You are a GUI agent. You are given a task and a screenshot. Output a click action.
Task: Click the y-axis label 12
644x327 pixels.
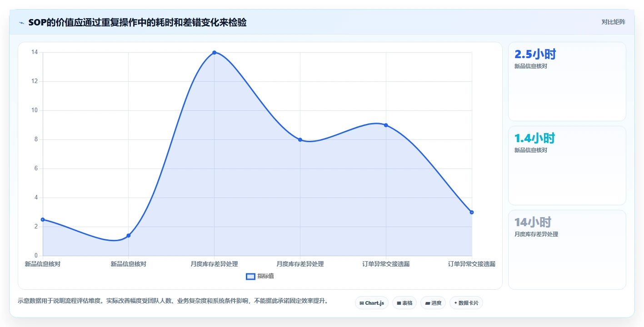(x=35, y=81)
